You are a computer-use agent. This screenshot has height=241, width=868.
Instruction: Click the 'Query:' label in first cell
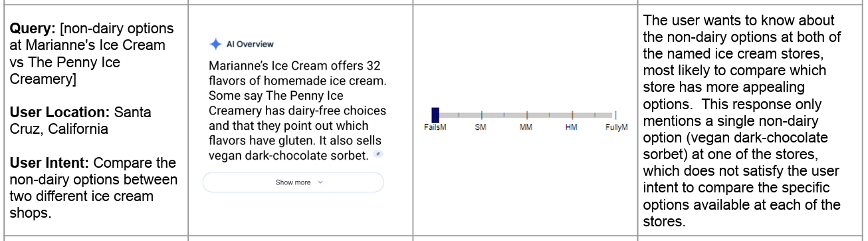(x=30, y=29)
